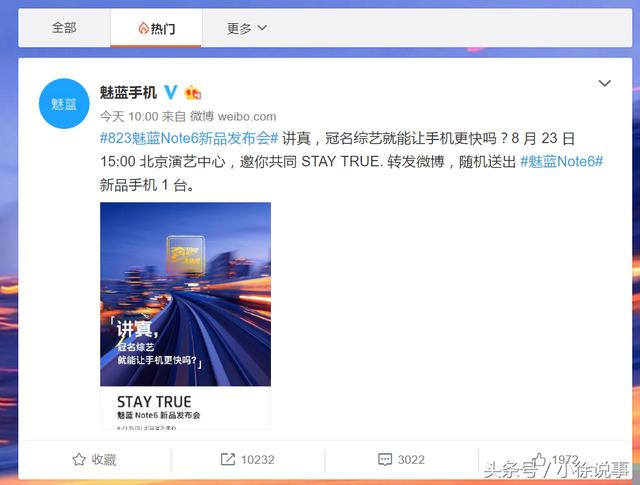640x485 pixels.
Task: Open the #魅蓝Note6# hashtag link
Action: pyautogui.click(x=562, y=162)
